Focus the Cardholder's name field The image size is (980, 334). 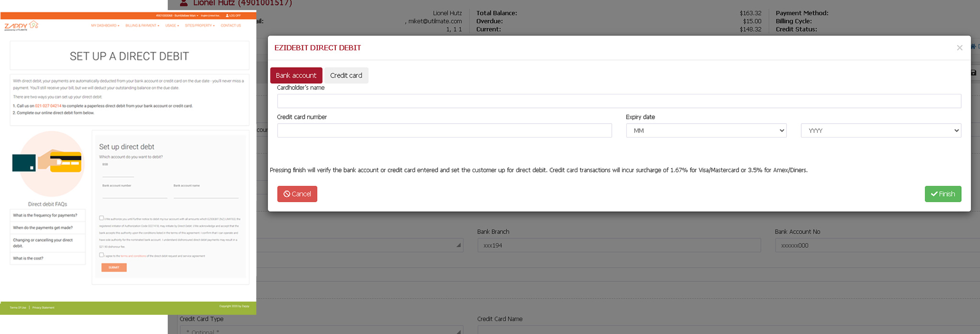point(619,101)
